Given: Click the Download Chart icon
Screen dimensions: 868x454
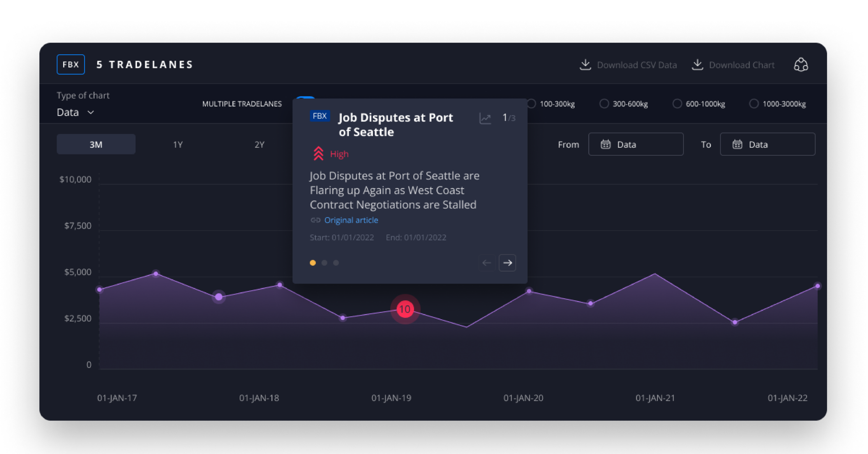Looking at the screenshot, I should coord(697,64).
